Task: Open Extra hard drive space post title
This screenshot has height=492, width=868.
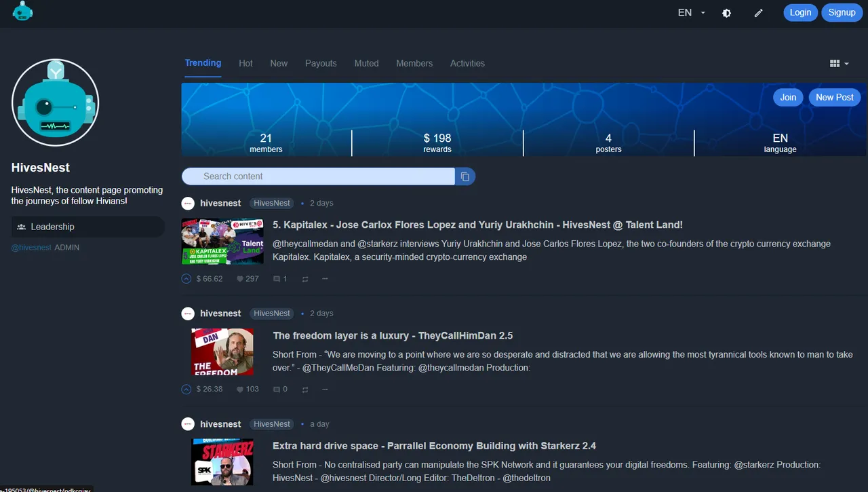Action: [435, 446]
